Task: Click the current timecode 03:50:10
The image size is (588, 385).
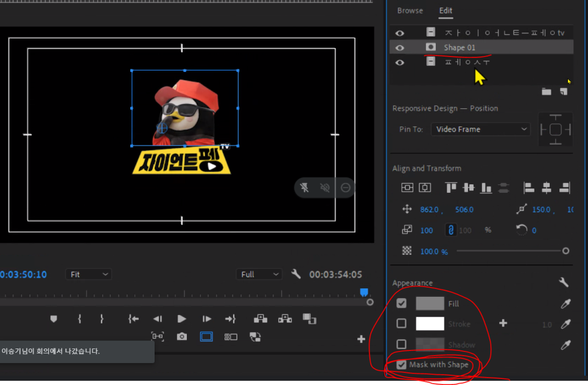Action: [x=23, y=274]
